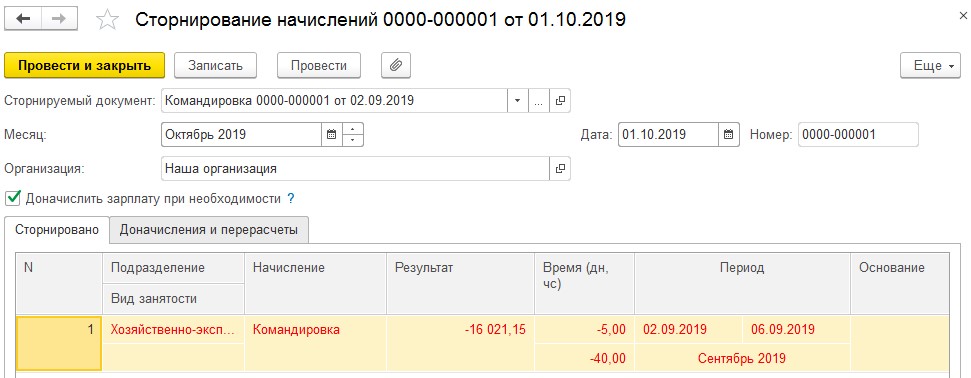Screen dimensions: 971x378
Task: Click the ellipsis selector for Сторнируемый документ
Action: point(539,100)
